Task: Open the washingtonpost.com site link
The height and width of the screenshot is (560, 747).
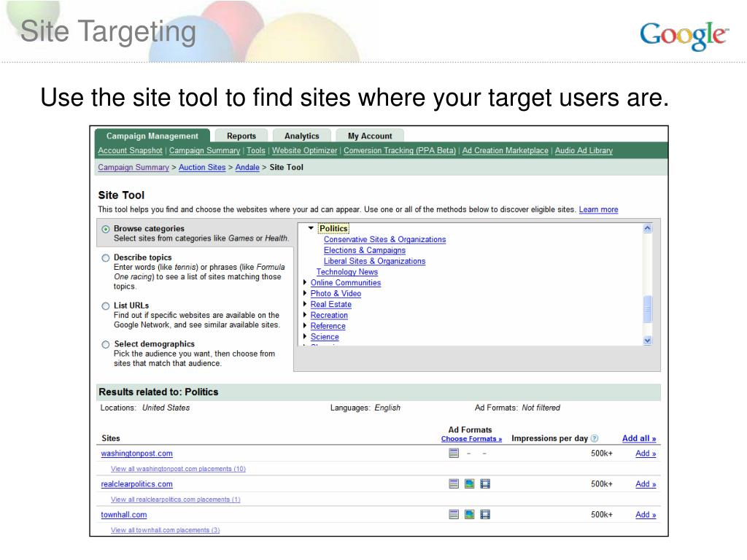Action: click(136, 454)
